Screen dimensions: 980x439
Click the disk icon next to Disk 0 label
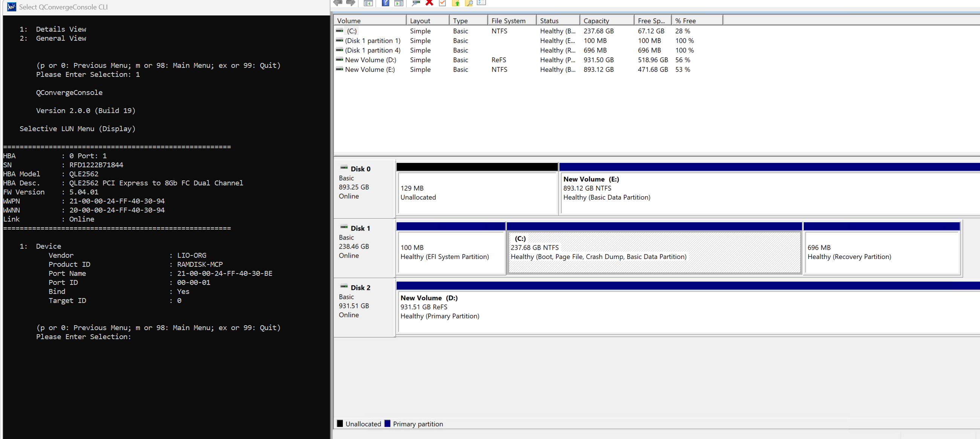(x=344, y=168)
